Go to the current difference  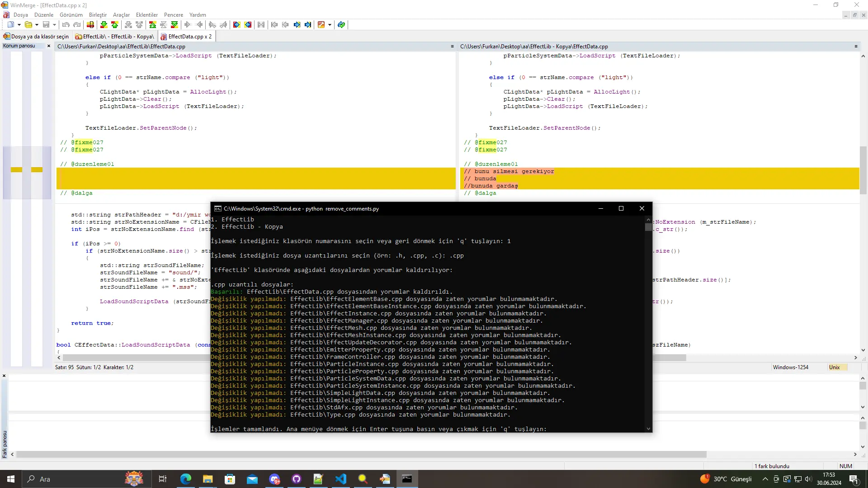pyautogui.click(x=164, y=25)
